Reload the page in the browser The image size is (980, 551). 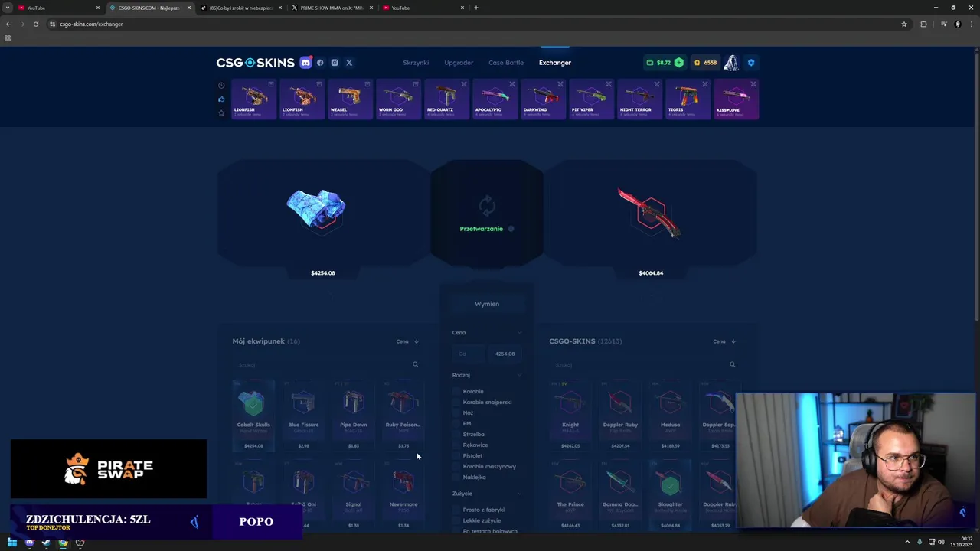[35, 24]
